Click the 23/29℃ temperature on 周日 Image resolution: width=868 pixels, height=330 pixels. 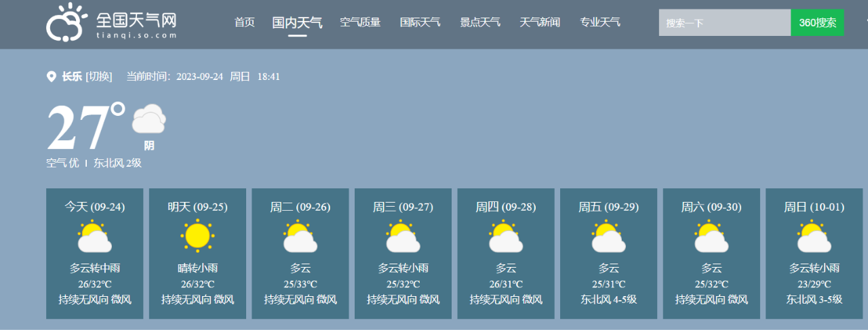click(x=814, y=285)
